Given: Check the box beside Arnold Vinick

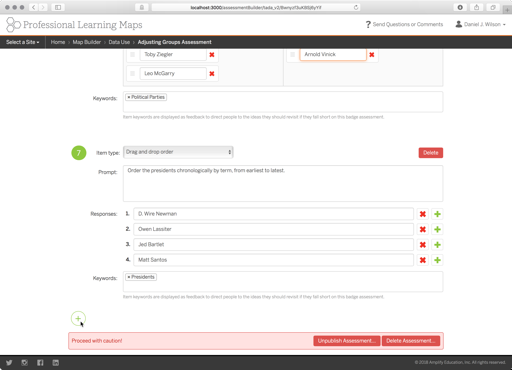Looking at the screenshot, I should click(x=292, y=54).
